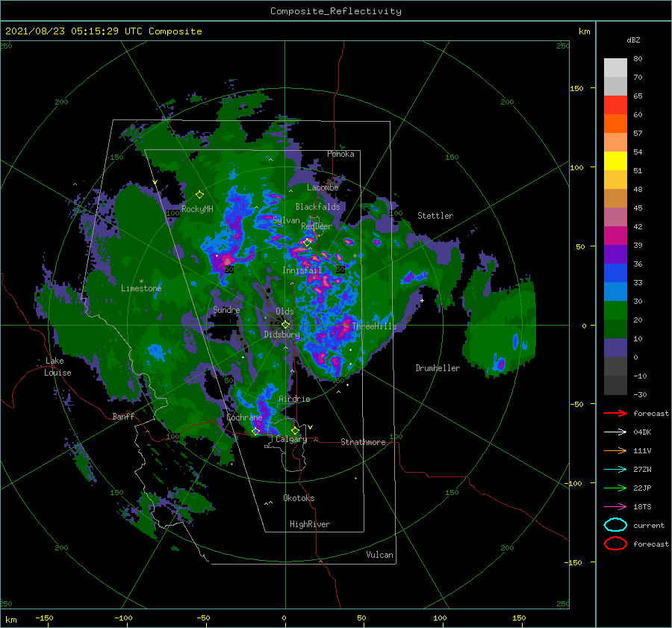Click the Stettler town label
672x628 pixels.
pyautogui.click(x=435, y=216)
